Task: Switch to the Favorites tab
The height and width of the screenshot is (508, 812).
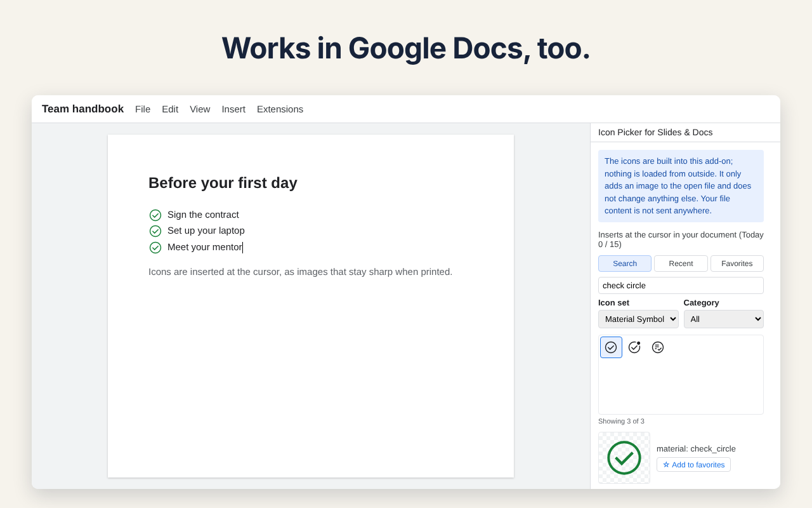Action: 737,264
